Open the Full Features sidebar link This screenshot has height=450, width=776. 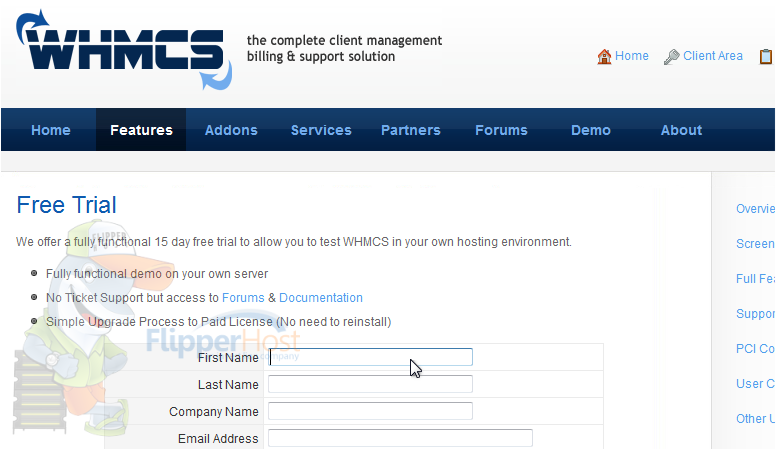[x=756, y=279]
